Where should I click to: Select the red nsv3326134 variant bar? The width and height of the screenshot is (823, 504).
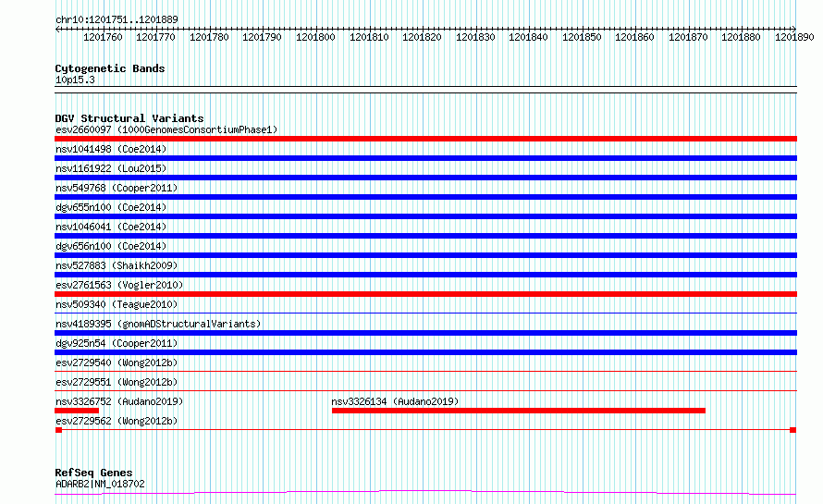[x=519, y=411]
